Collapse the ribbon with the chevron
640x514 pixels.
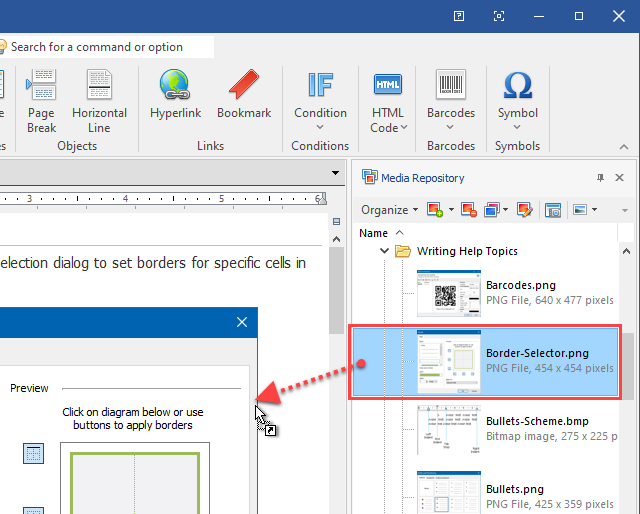[x=624, y=147]
